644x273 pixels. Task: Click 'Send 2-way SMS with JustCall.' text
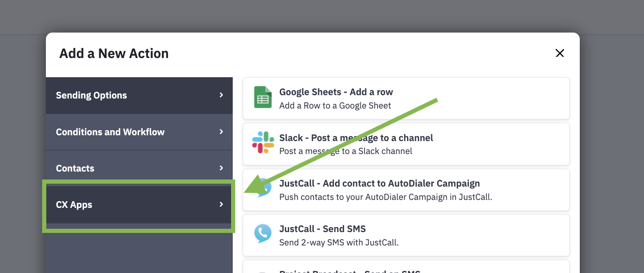[x=339, y=242]
